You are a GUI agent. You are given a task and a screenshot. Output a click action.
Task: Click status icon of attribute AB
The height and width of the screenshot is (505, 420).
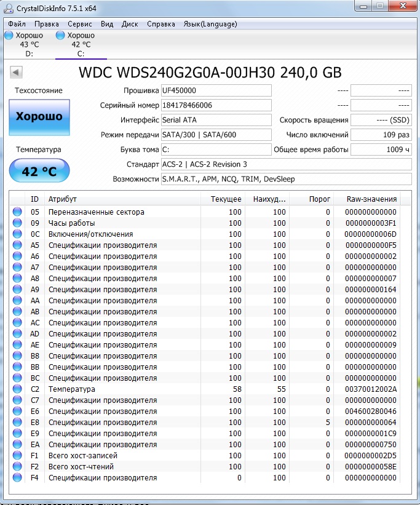click(17, 311)
